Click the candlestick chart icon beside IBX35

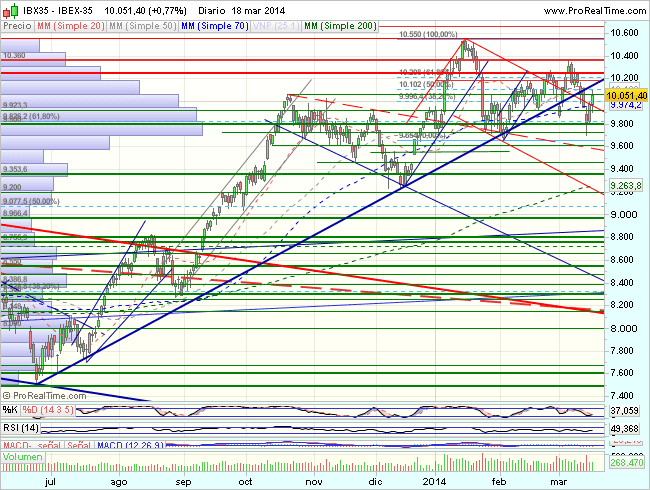8,7
